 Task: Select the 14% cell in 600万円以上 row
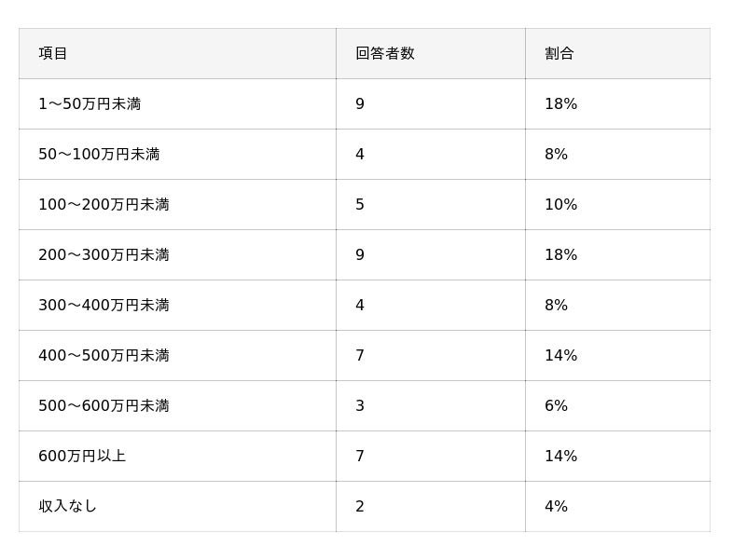560,457
